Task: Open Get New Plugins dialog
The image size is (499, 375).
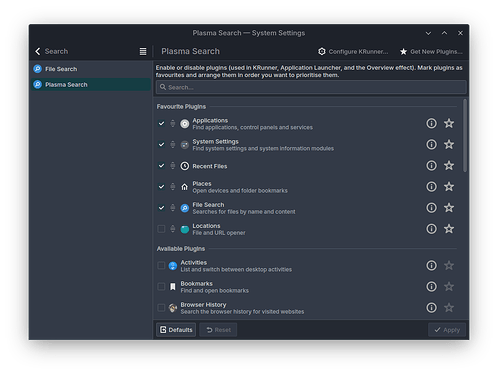Action: click(431, 52)
